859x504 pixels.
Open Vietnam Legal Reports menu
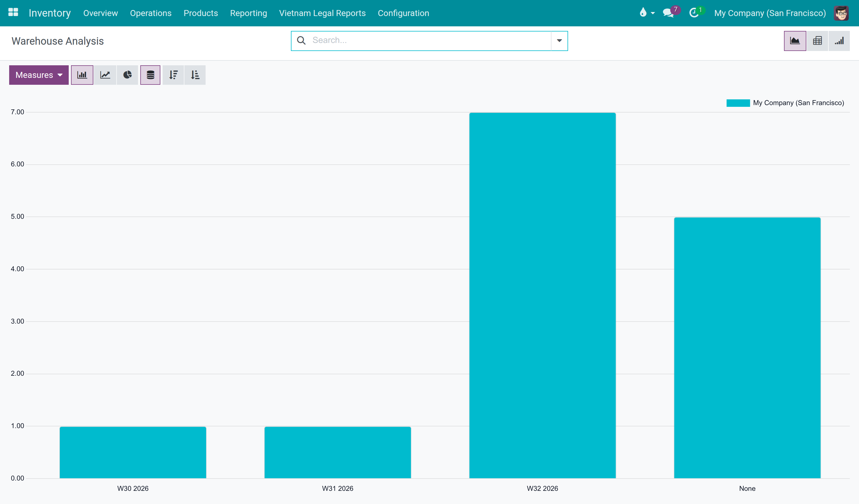click(322, 13)
